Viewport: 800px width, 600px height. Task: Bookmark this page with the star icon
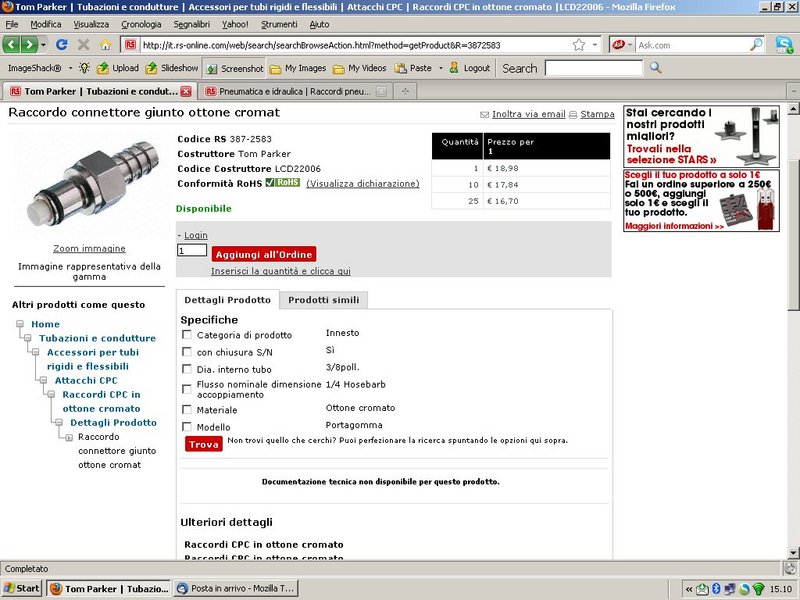579,45
